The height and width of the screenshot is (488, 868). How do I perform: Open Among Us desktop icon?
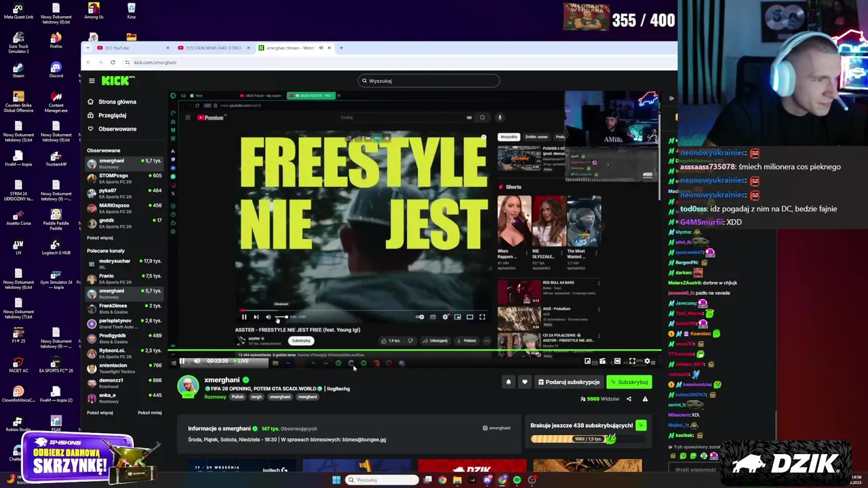coord(94,11)
